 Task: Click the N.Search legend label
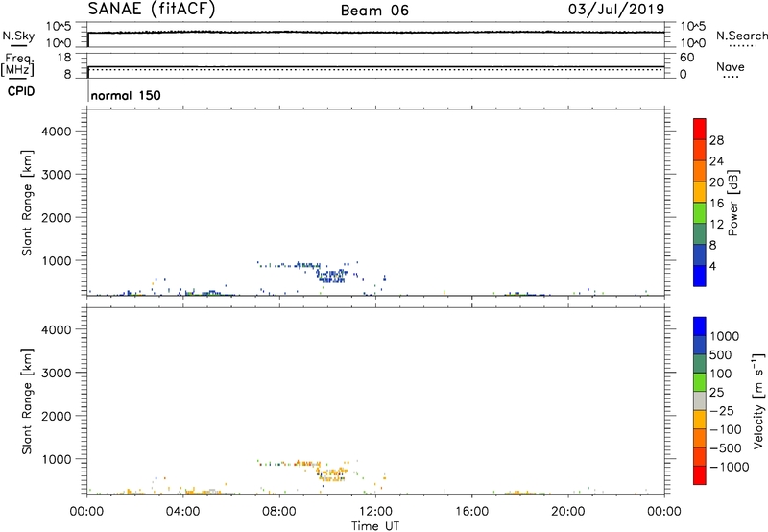coord(742,36)
